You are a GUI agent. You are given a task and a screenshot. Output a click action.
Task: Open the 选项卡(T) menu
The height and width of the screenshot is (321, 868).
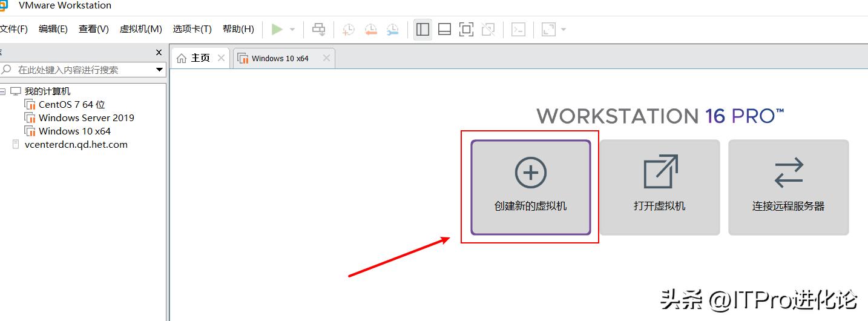click(x=192, y=29)
